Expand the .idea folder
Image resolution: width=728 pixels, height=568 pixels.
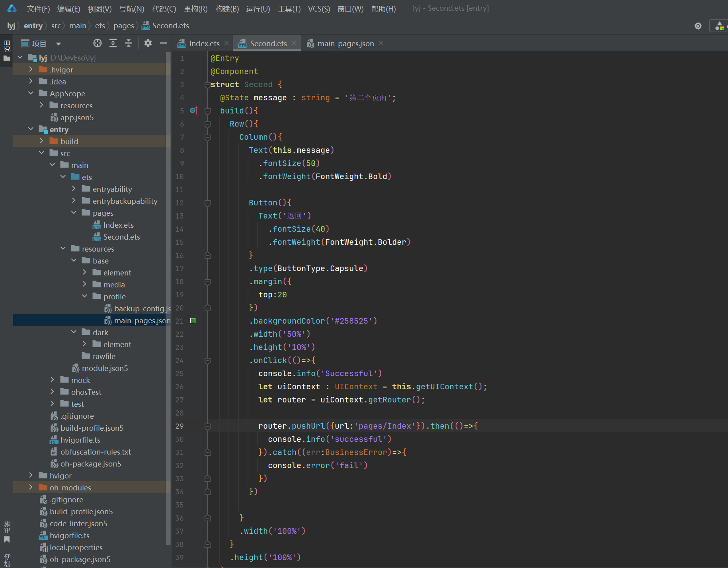coord(31,82)
